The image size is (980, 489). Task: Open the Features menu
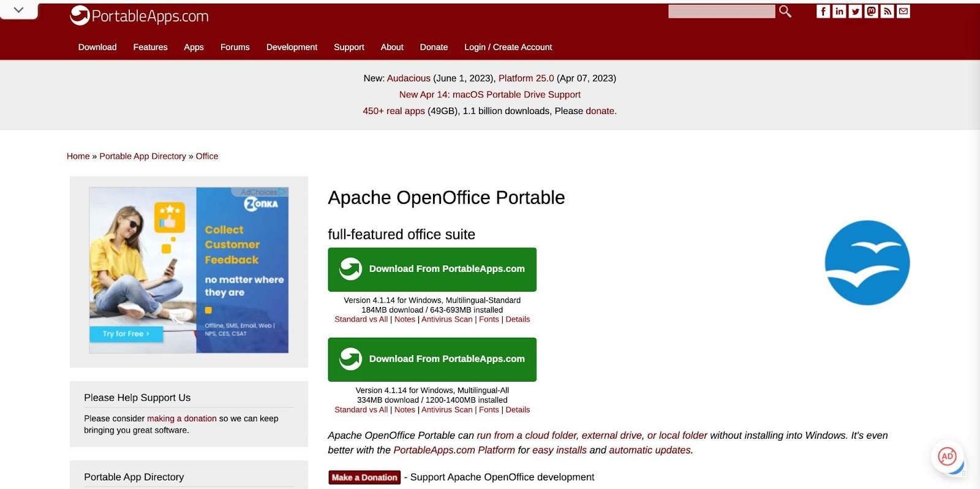coord(150,47)
